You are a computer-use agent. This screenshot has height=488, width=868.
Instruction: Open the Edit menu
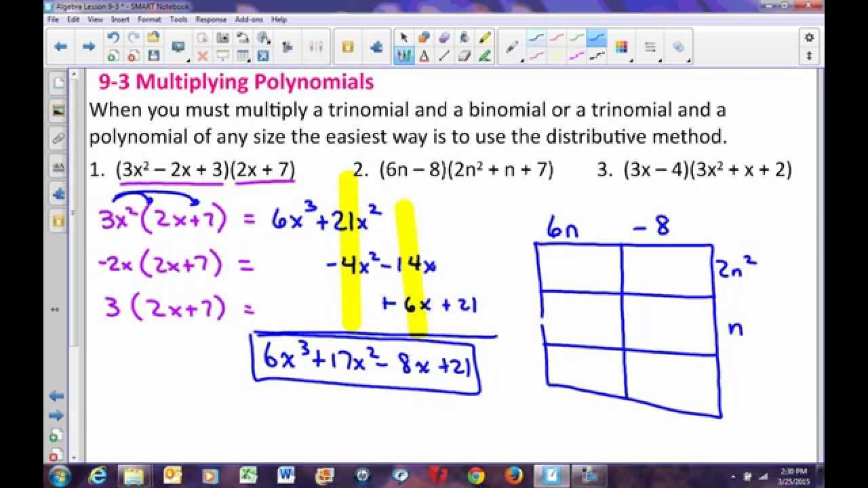pyautogui.click(x=73, y=20)
